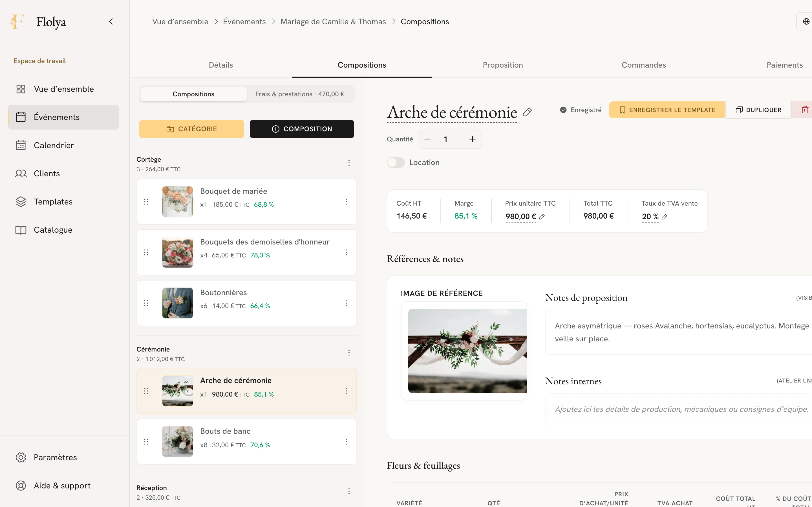Select the Compositions segment button
Screen dimensions: 812x507
[193, 94]
